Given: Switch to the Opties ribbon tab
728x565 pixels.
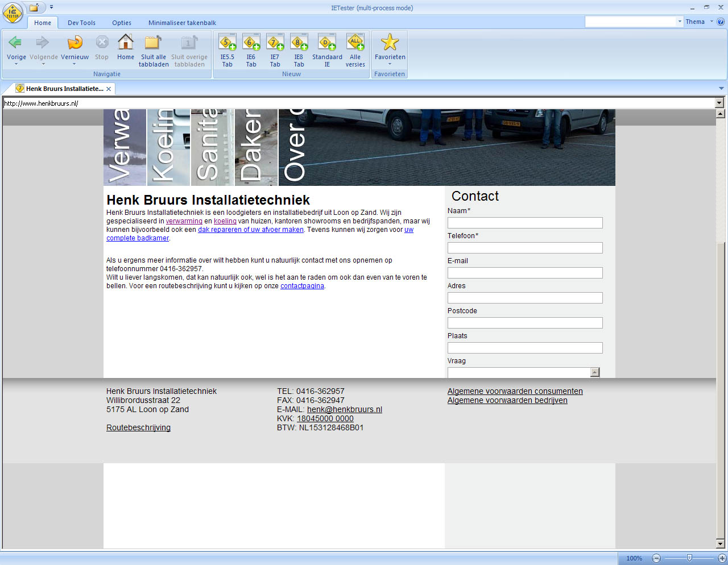Looking at the screenshot, I should click(x=122, y=23).
